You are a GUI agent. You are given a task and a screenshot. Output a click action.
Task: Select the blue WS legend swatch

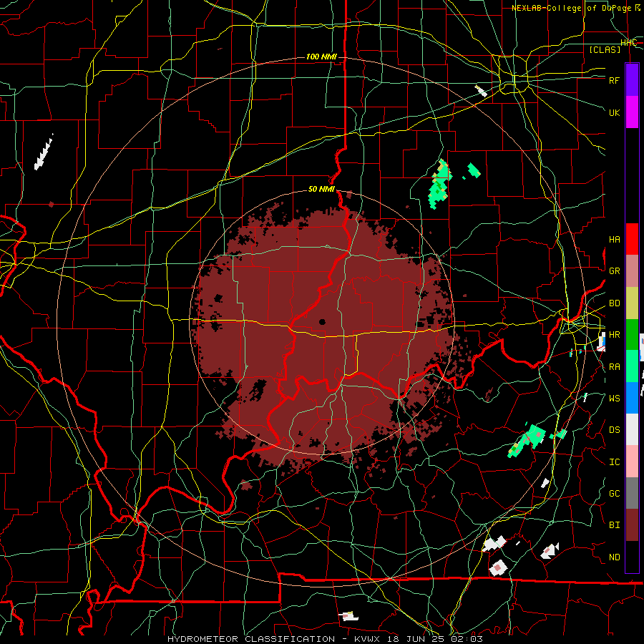[x=632, y=398]
